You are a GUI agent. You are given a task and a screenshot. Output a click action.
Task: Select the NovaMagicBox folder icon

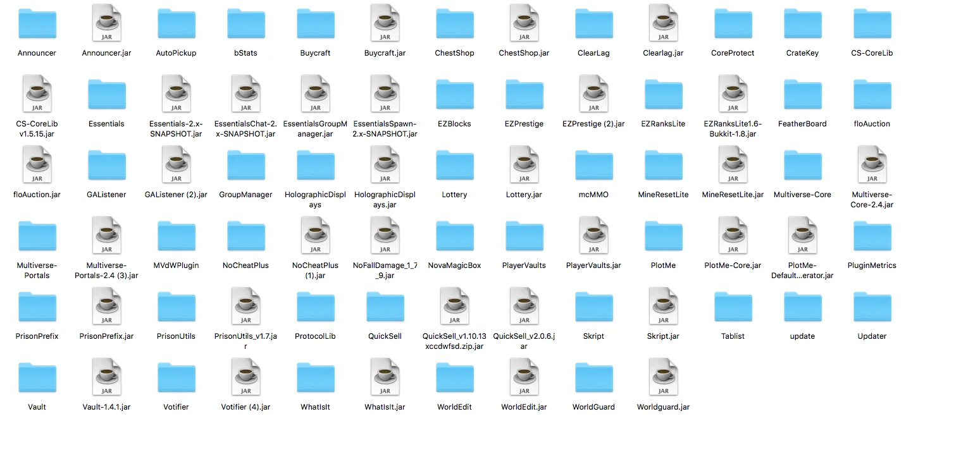[454, 236]
